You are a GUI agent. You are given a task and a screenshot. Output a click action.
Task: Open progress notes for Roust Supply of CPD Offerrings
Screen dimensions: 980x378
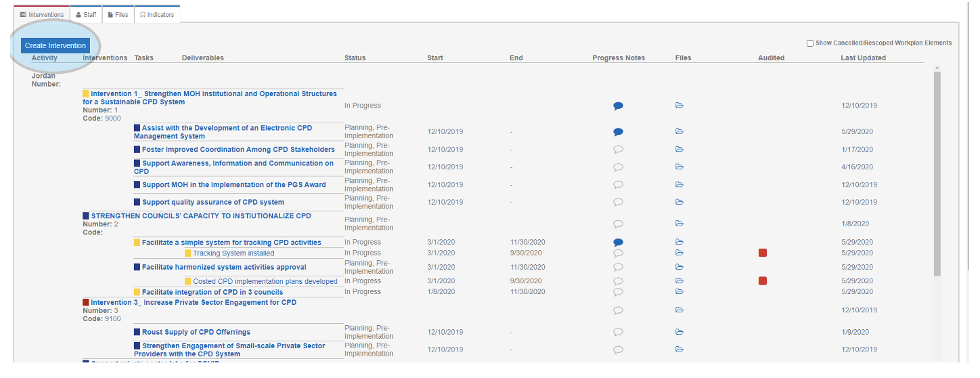(618, 333)
